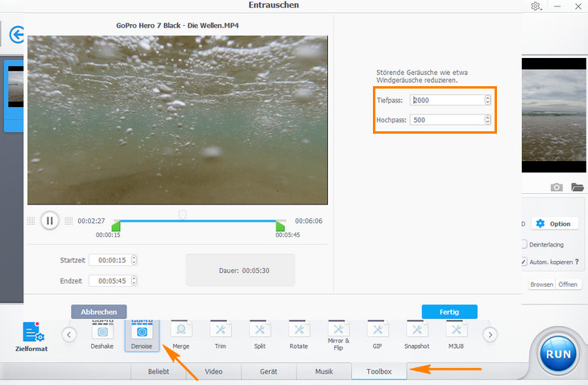Toggle the Deinterlacing checkbox
Viewport: 588px width, 385px height.
click(524, 244)
